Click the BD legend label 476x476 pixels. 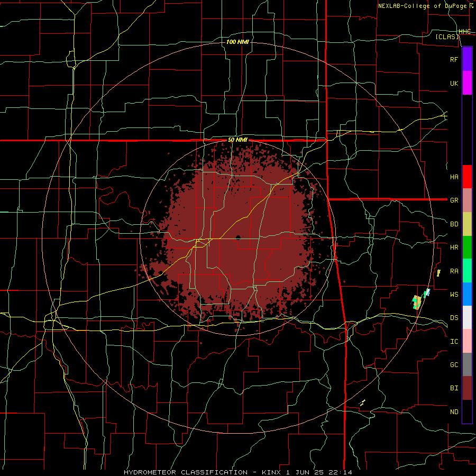coord(454,224)
